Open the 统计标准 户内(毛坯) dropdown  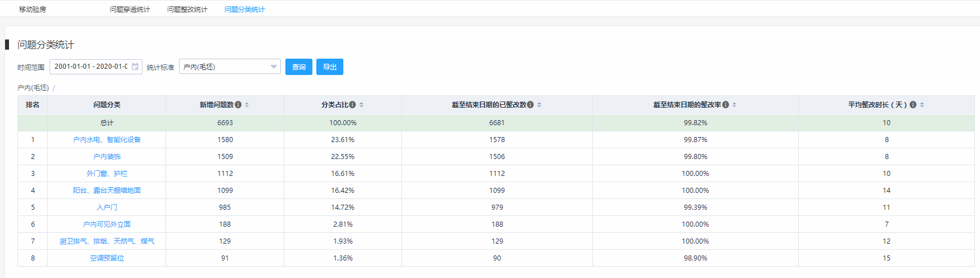click(230, 67)
